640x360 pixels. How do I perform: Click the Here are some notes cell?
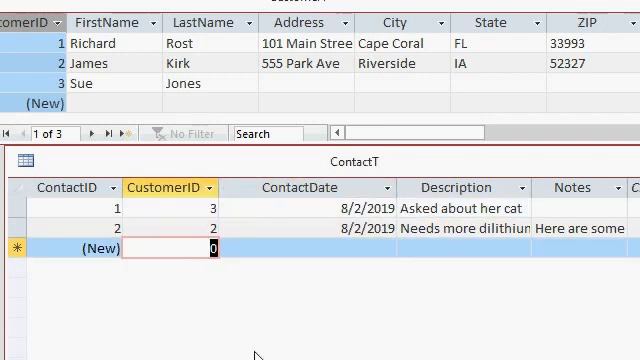pos(579,228)
